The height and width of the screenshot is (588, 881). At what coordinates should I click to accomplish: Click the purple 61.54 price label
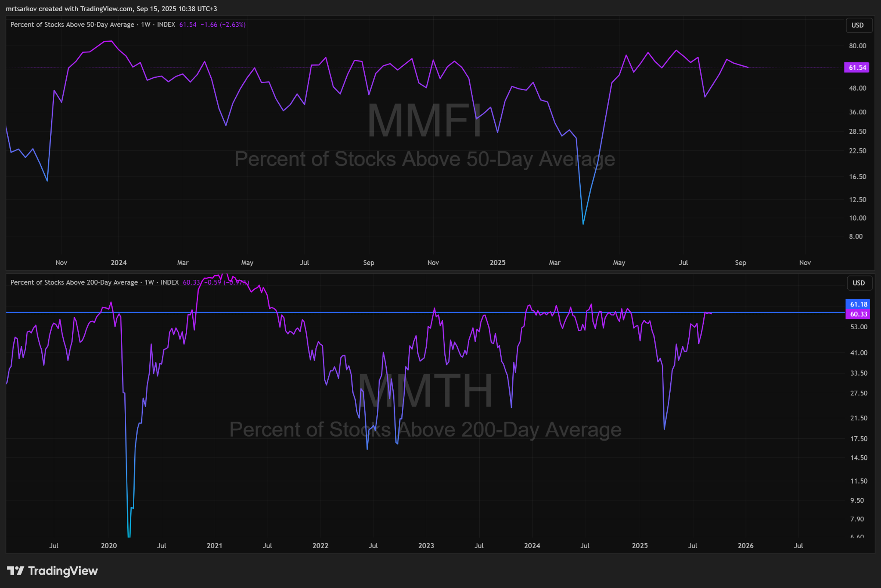click(857, 67)
